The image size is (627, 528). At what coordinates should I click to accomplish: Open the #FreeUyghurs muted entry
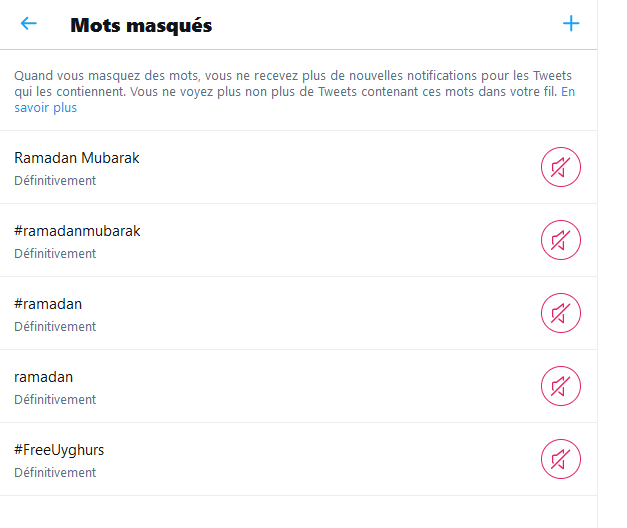(x=298, y=459)
